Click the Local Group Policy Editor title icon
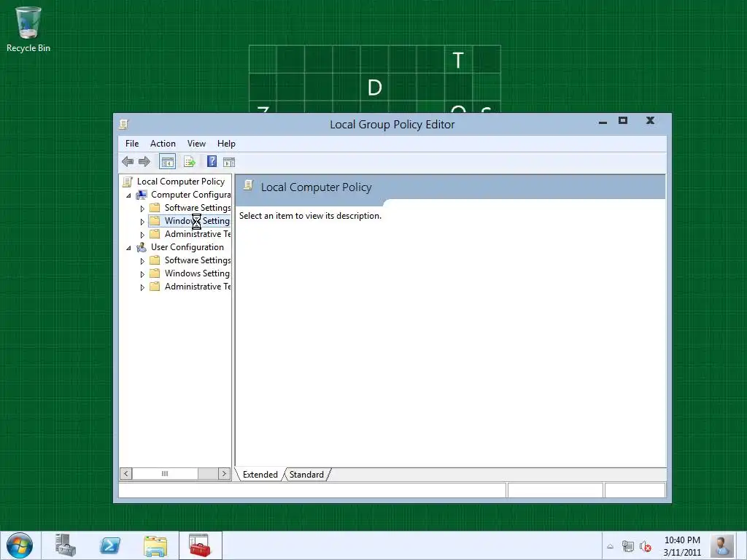Image resolution: width=747 pixels, height=560 pixels. click(x=124, y=124)
